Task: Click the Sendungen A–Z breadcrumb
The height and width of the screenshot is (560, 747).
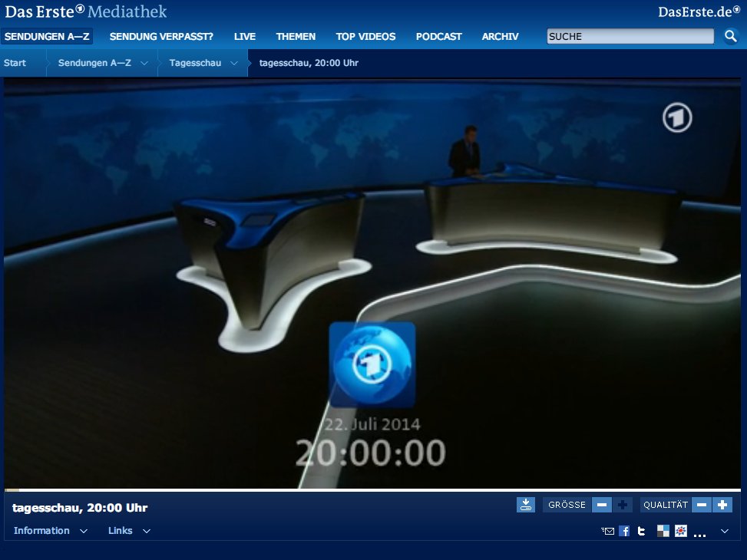Action: pos(94,63)
